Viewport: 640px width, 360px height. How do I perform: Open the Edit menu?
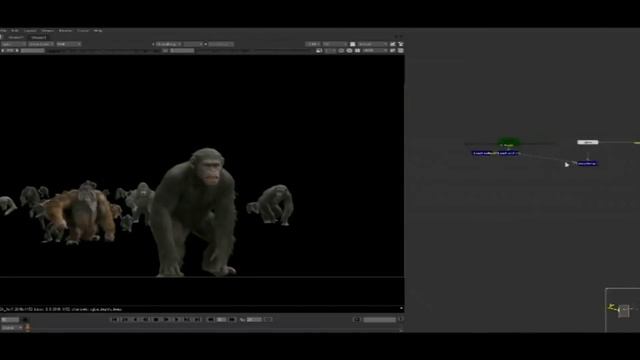(x=15, y=31)
